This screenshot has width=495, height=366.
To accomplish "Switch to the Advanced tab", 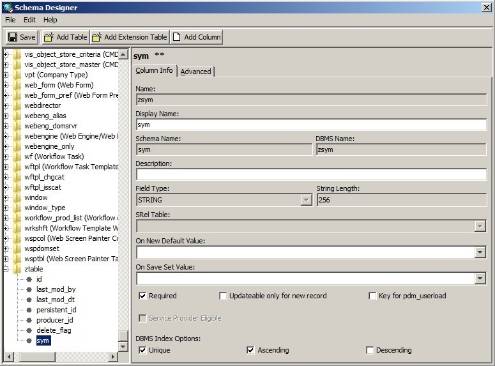I will [196, 71].
